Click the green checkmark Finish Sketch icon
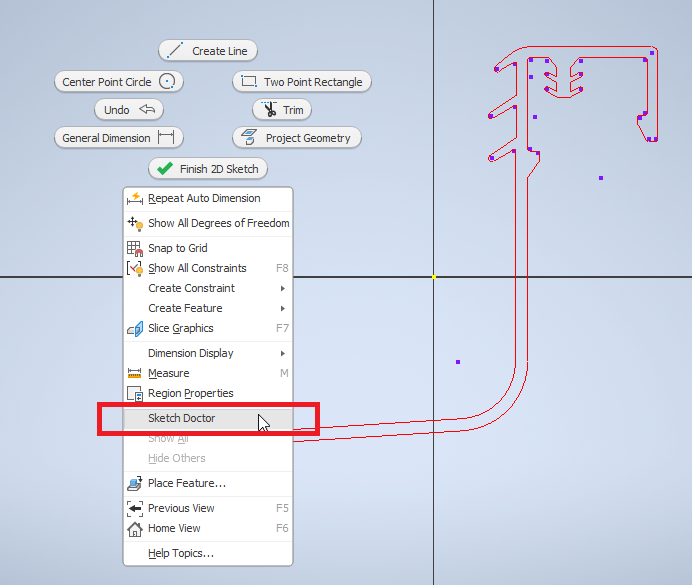 tap(165, 169)
